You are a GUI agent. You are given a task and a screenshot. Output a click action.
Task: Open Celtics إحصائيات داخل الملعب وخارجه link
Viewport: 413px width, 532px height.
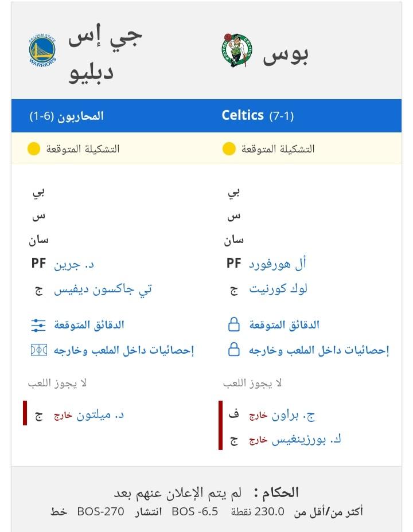coord(319,350)
